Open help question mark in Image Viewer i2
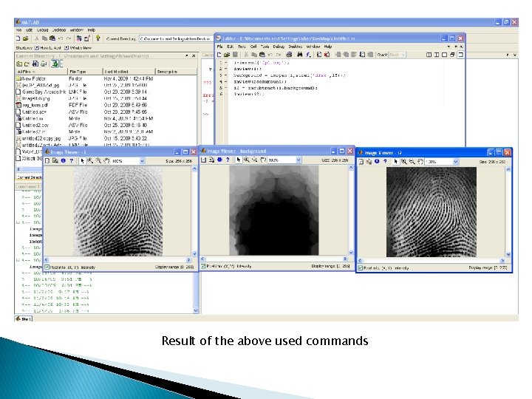 tap(385, 162)
